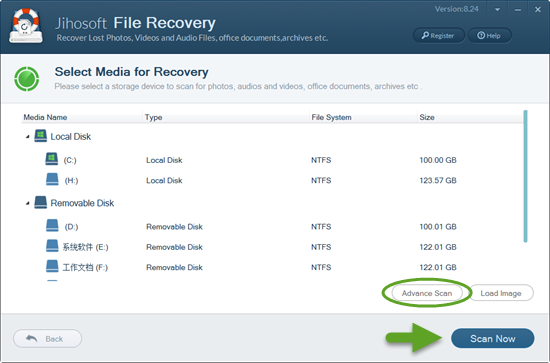This screenshot has height=363, width=550.
Task: Select the (C:) drive row
Action: point(272,160)
